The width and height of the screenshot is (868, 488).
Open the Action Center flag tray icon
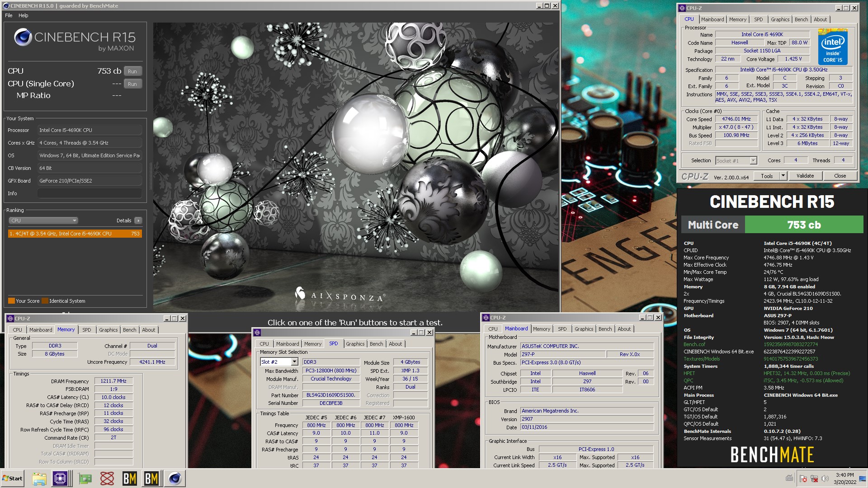(803, 479)
